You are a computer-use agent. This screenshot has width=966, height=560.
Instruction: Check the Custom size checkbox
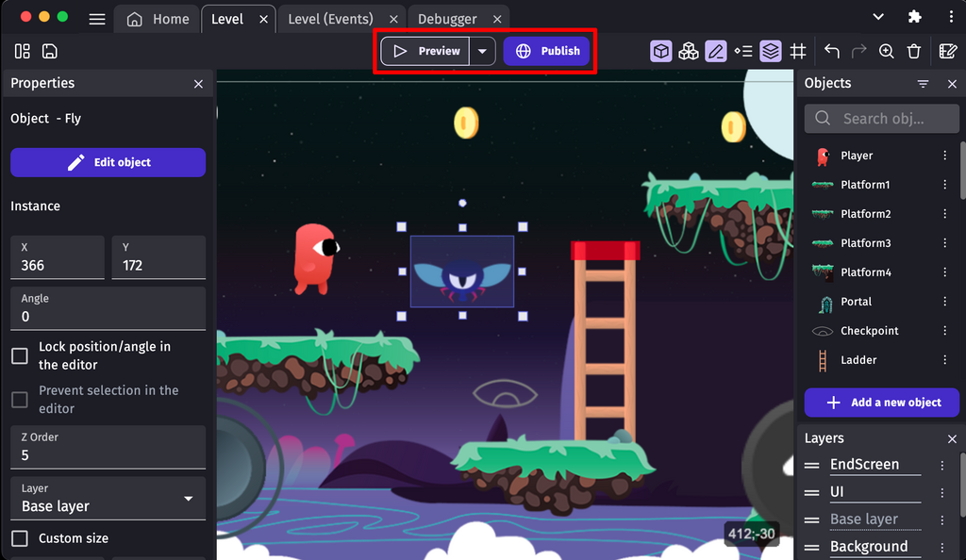[x=20, y=538]
